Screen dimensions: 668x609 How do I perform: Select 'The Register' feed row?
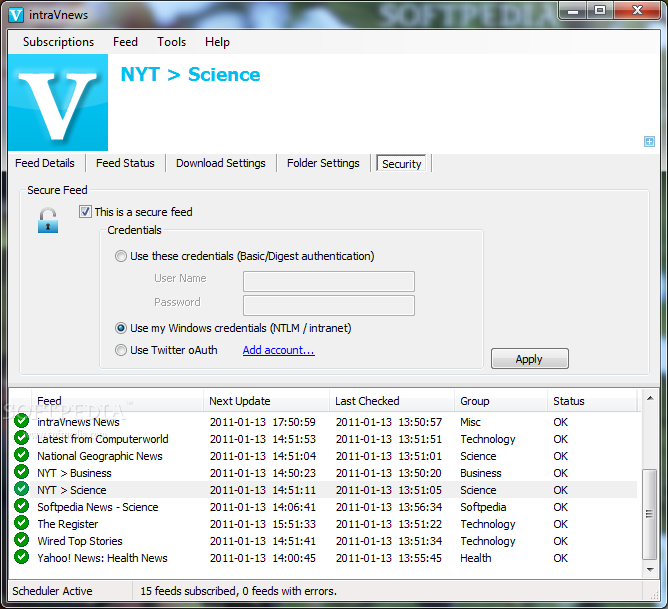pyautogui.click(x=324, y=524)
